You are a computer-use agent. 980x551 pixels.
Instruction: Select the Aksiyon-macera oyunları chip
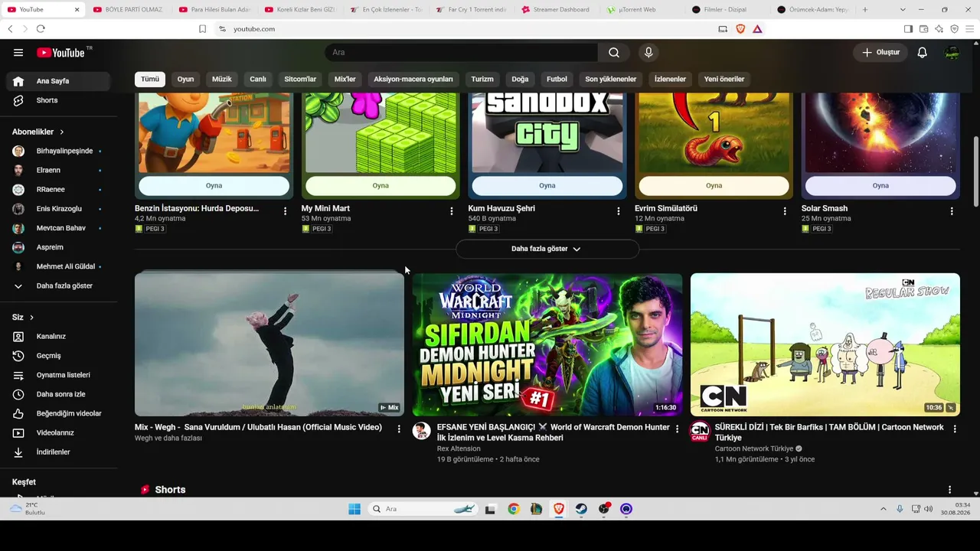[413, 79]
